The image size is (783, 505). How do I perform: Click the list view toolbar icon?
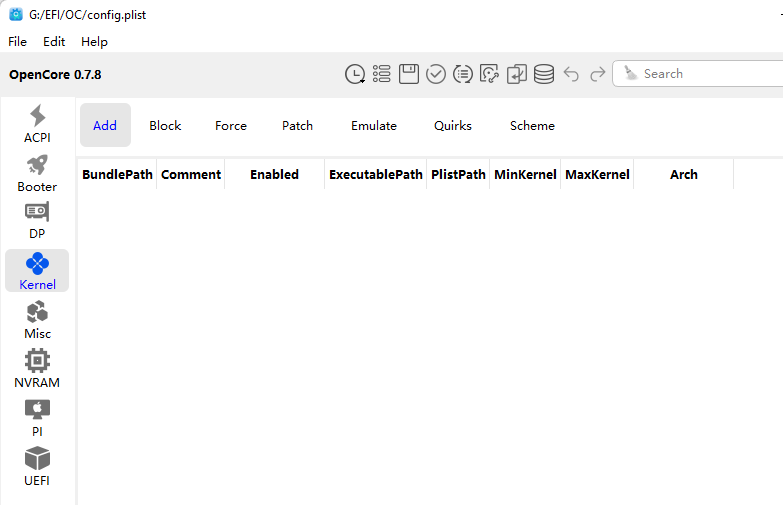click(x=382, y=74)
